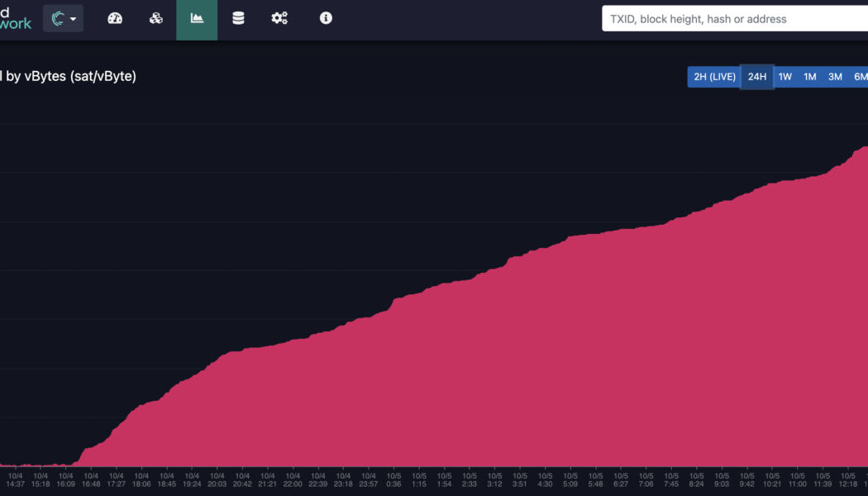Focus the TXID search input field
The image size is (868, 496).
[x=734, y=19]
